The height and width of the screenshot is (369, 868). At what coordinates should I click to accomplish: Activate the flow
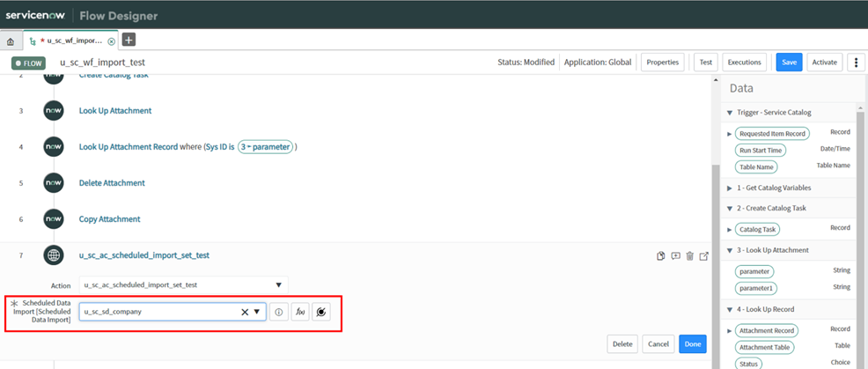824,63
